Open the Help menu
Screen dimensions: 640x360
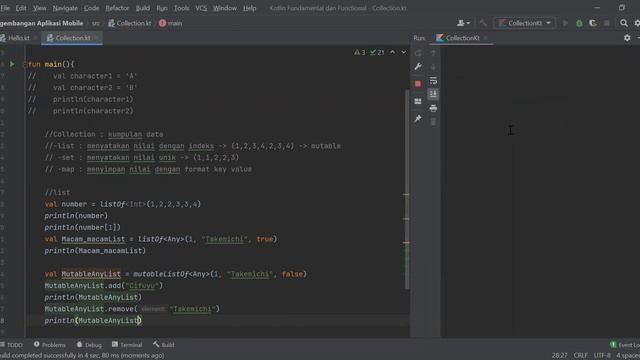point(249,8)
